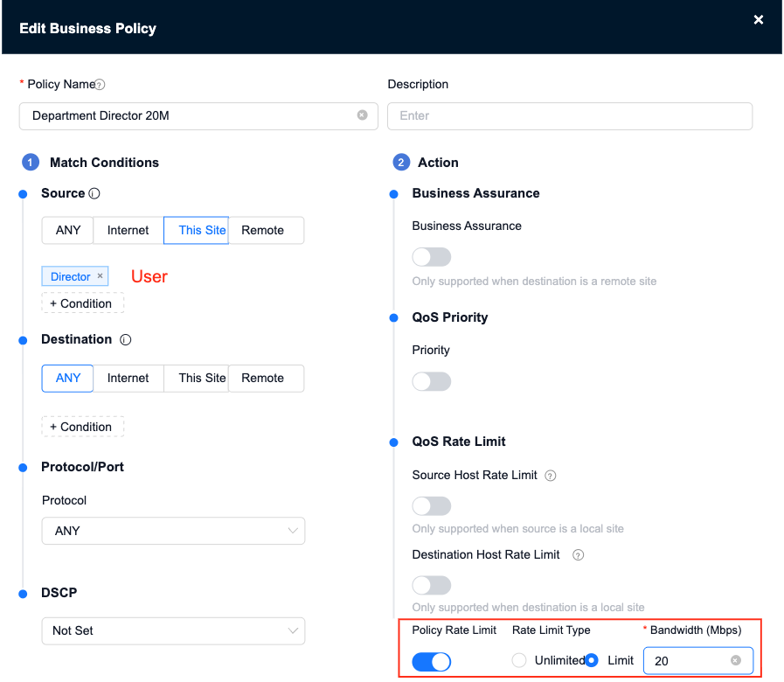
Task: Open Destination Host Rate Limit help icon
Action: [x=578, y=555]
